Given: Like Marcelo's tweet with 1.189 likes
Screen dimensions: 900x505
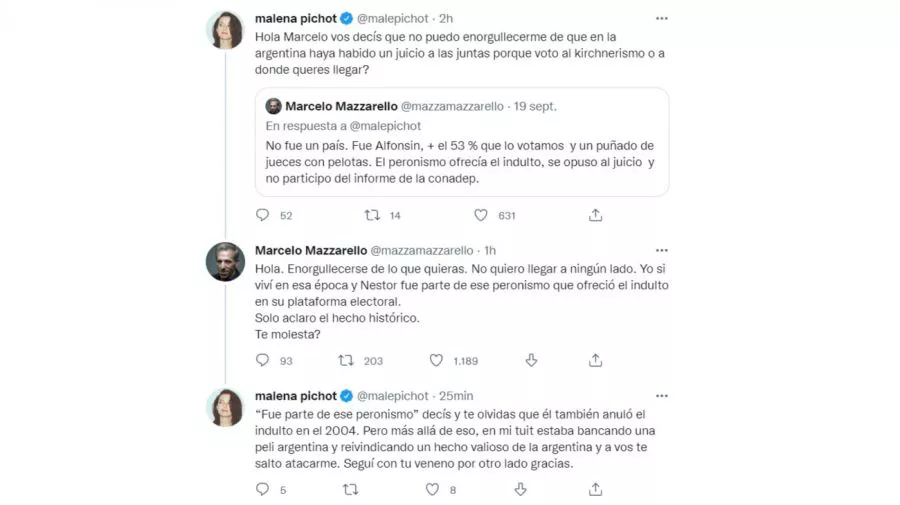Looking at the screenshot, I should pyautogui.click(x=436, y=360).
